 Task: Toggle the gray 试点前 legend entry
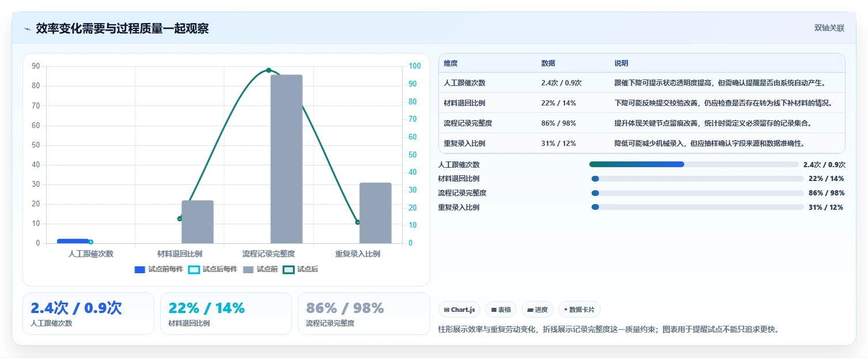[x=260, y=269]
